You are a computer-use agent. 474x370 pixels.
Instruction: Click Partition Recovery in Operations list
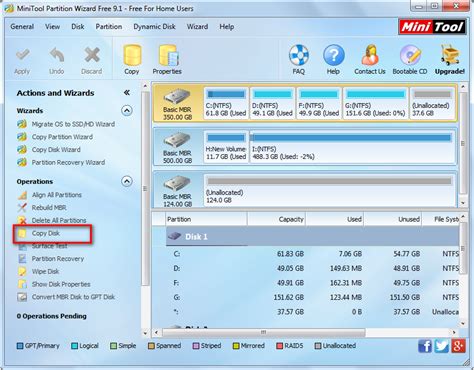(58, 259)
